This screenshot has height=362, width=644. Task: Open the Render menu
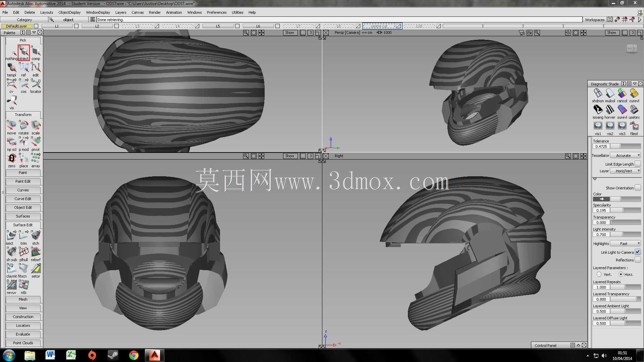155,12
